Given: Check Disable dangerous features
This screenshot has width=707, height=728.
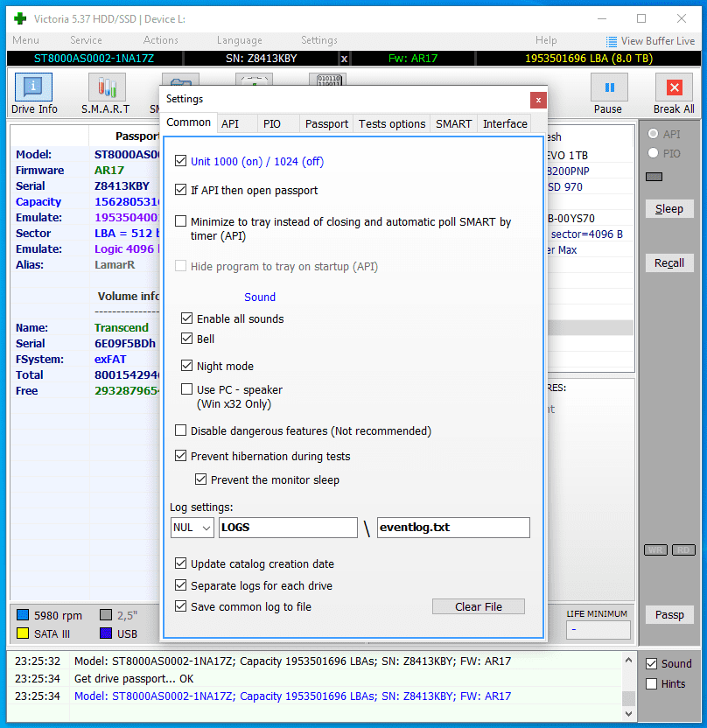Looking at the screenshot, I should click(180, 430).
